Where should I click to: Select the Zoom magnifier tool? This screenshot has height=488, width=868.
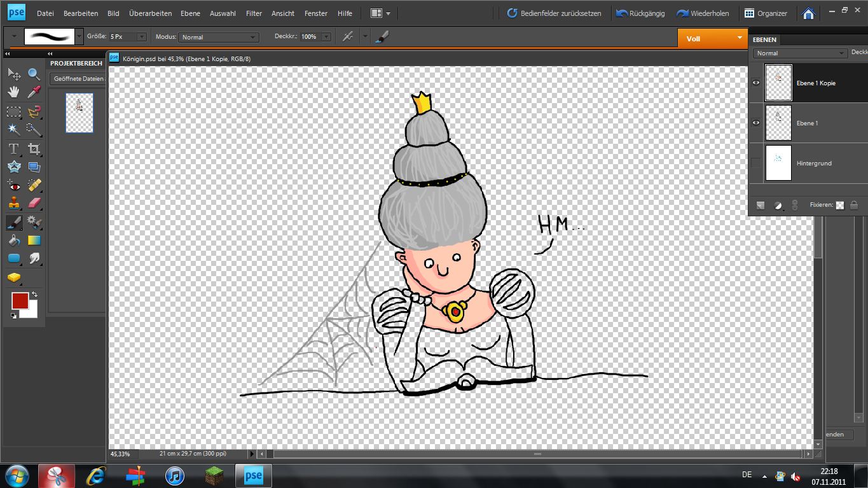[x=34, y=74]
